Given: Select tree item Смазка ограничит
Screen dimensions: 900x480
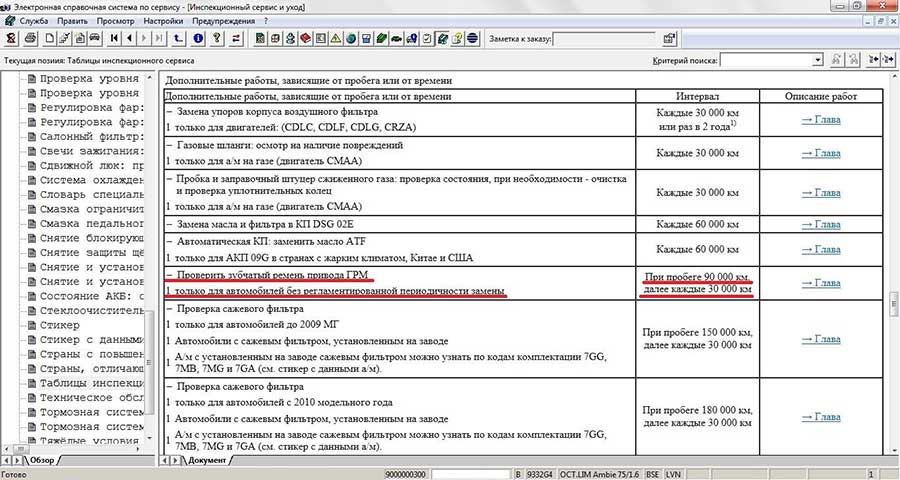Looking at the screenshot, I should pyautogui.click(x=92, y=209).
